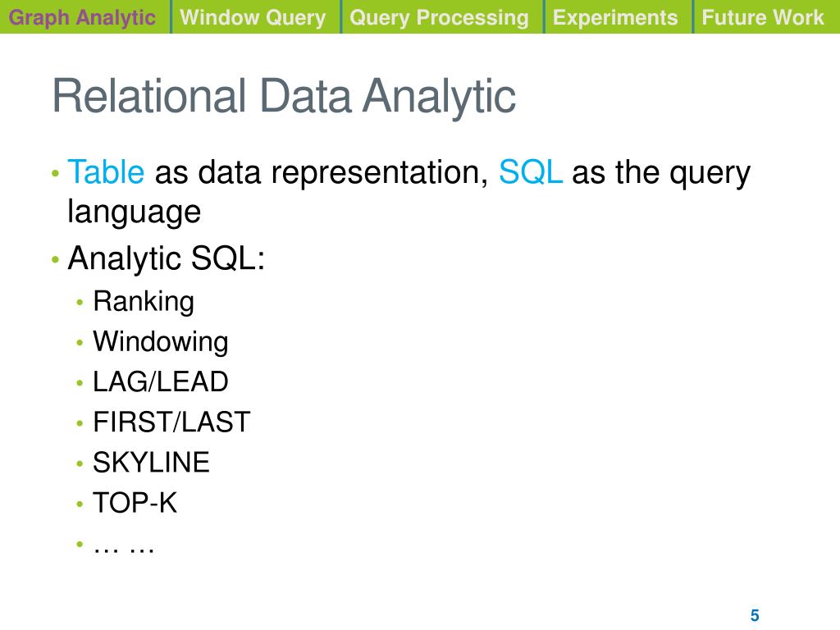Image resolution: width=840 pixels, height=630 pixels.
Task: Click the green bullet beside Table
Action: tap(55, 173)
